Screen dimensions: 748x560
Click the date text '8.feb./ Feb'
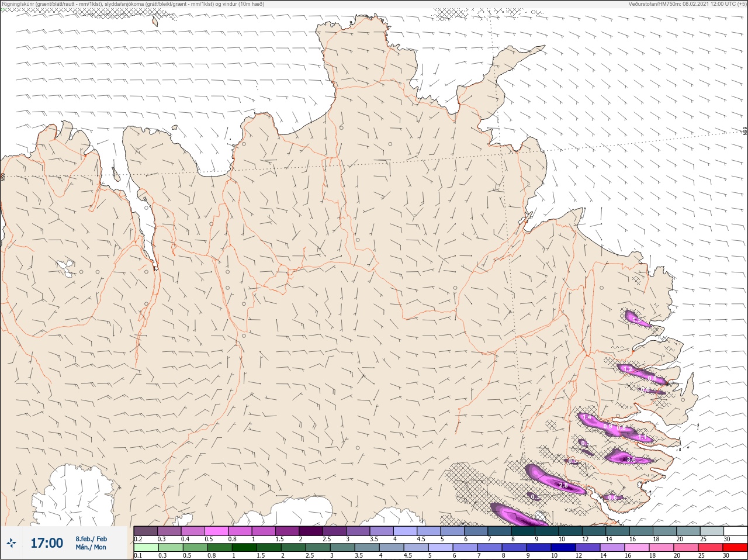pyautogui.click(x=91, y=539)
